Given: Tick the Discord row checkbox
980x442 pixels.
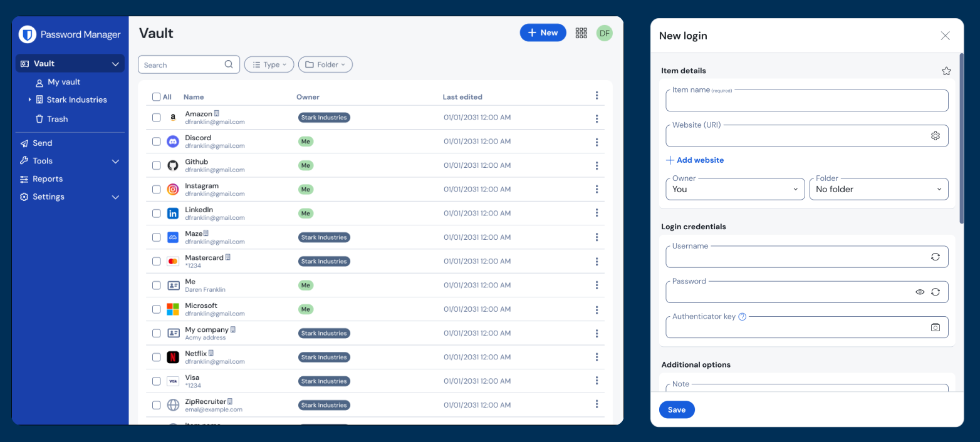Looking at the screenshot, I should tap(157, 141).
